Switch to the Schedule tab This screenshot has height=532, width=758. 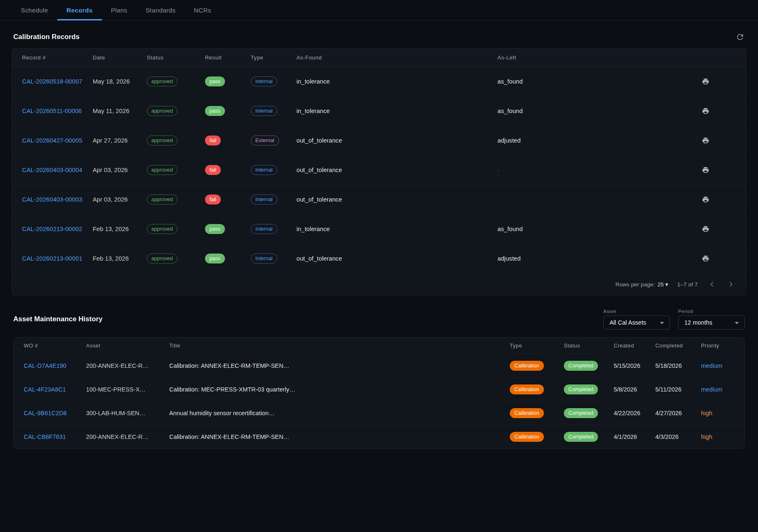point(35,10)
